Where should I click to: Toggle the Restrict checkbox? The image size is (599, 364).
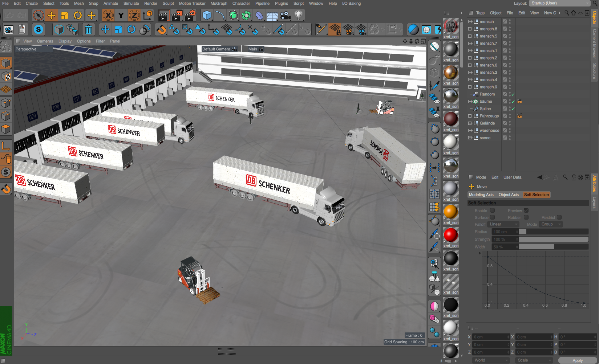559,217
